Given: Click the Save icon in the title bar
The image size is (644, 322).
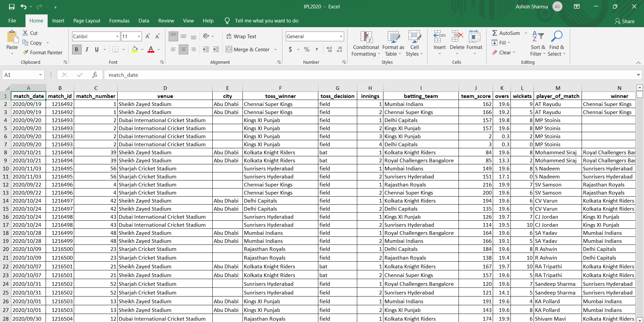Looking at the screenshot, I should (12, 7).
